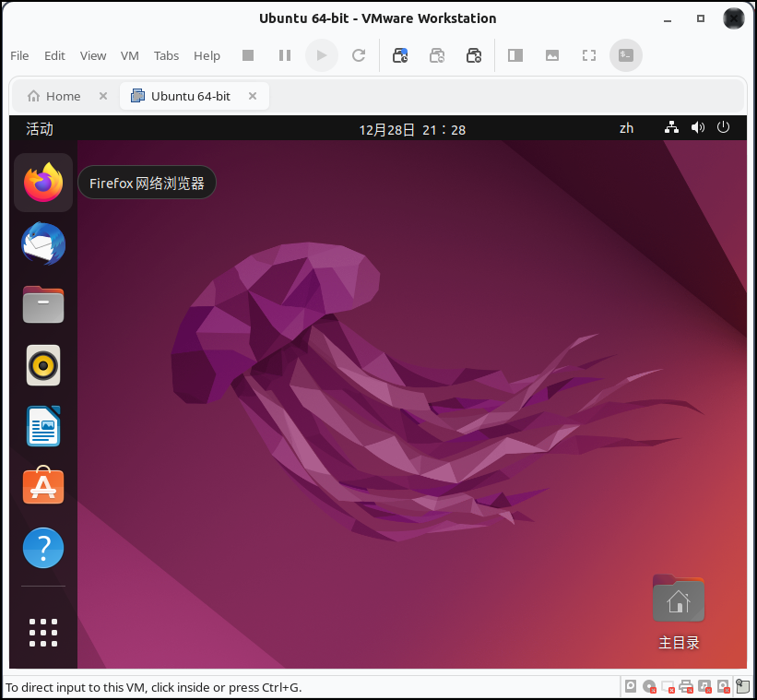
Task: Click the CD/DVD drive status icon
Action: pyautogui.click(x=649, y=686)
